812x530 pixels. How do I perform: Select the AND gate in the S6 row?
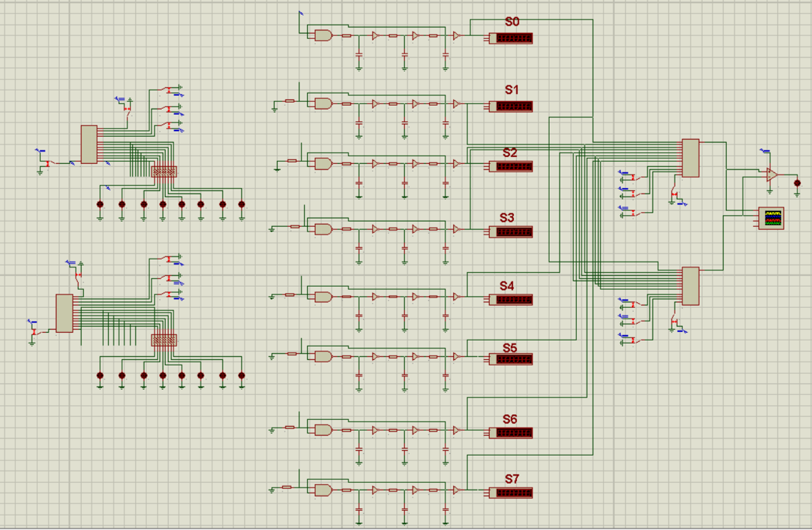click(323, 430)
